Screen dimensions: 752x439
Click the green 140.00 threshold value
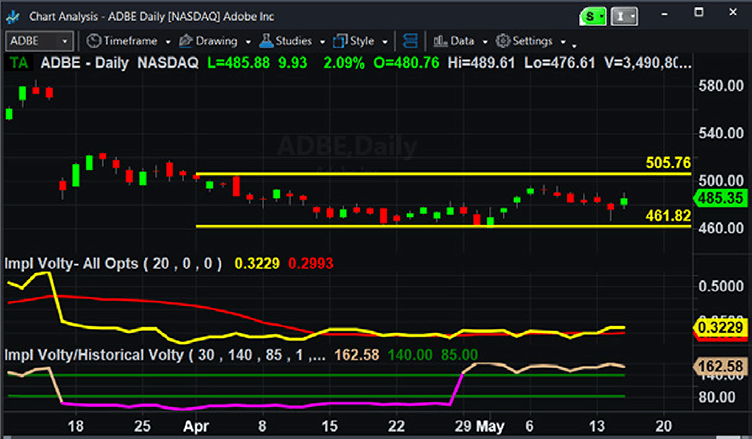coord(410,356)
